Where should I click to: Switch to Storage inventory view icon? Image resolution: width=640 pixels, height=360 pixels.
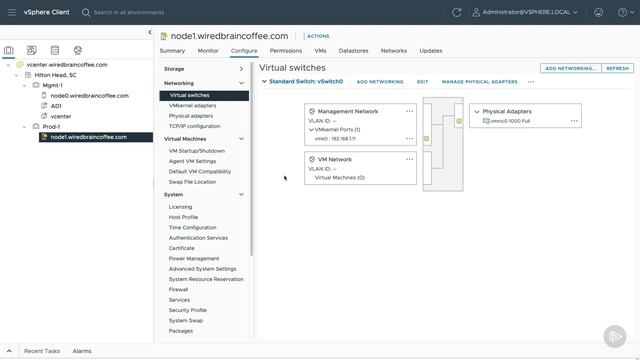point(55,50)
